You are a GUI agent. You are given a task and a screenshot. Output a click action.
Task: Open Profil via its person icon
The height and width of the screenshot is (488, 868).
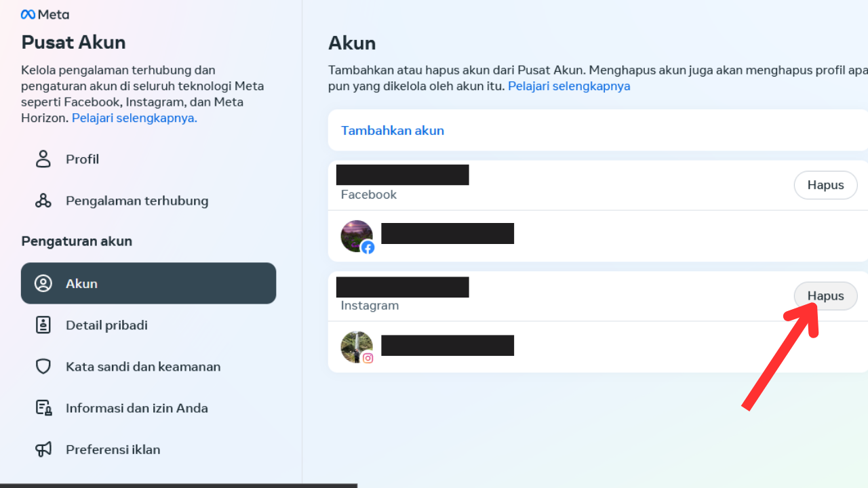[43, 159]
